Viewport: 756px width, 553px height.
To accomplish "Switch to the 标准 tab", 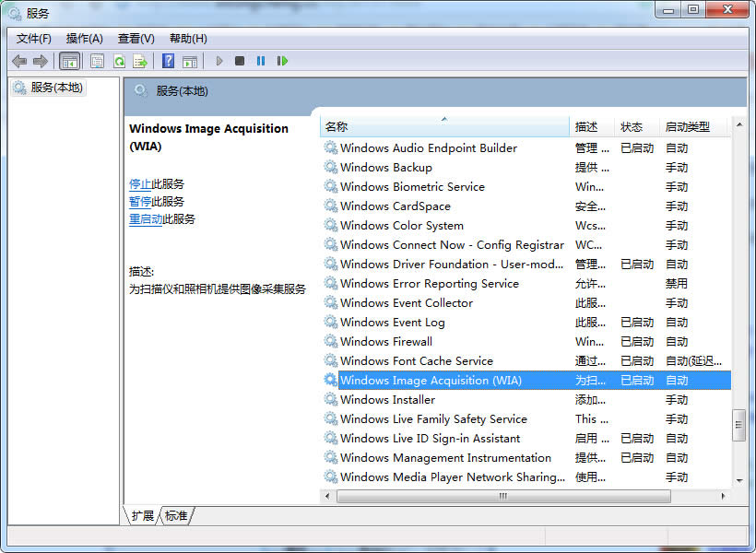I will (176, 516).
